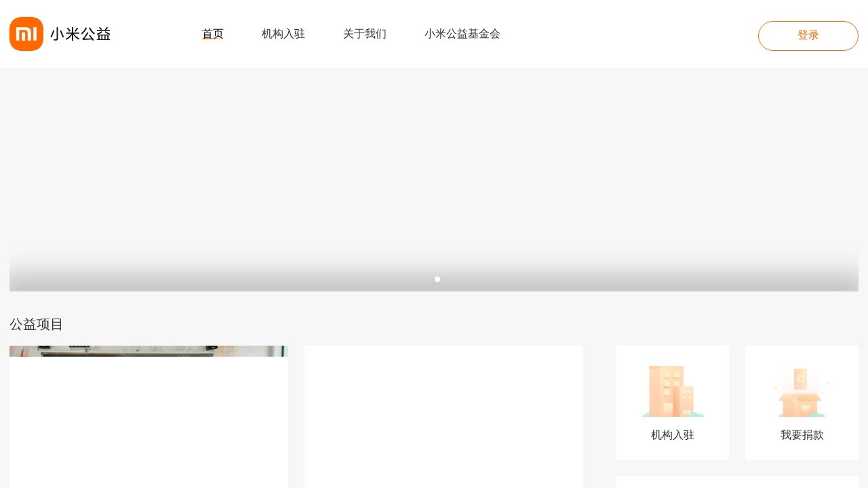868x488 pixels.
Task: Click the classroom photo atop the first project card
Action: tap(149, 352)
